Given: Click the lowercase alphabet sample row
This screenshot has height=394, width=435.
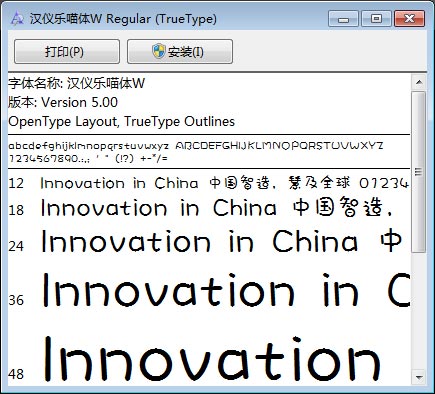Looking at the screenshot, I should point(89,146).
